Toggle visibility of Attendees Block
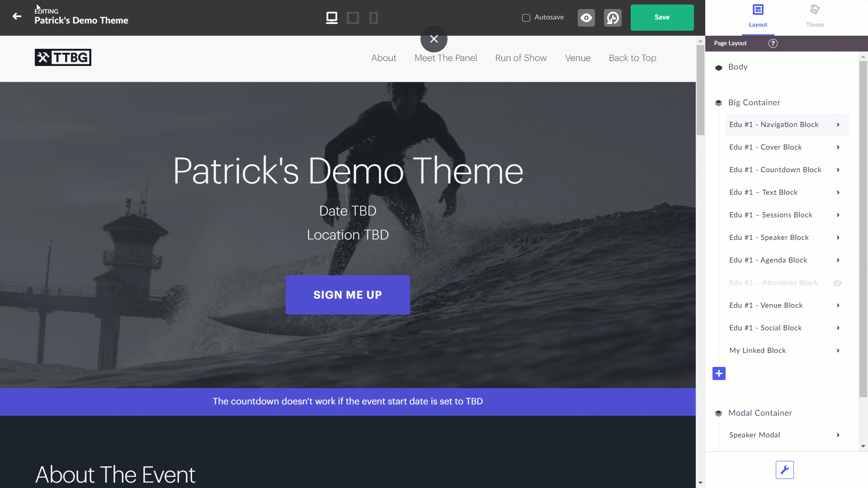Viewport: 868px width, 488px height. tap(837, 283)
